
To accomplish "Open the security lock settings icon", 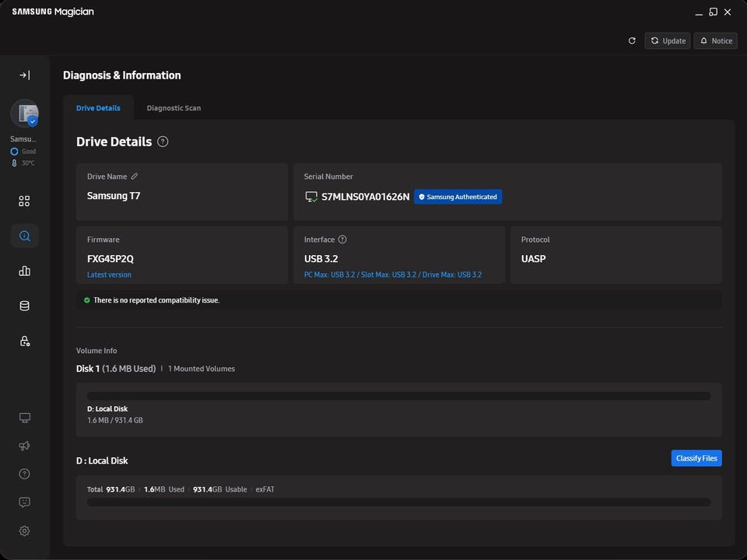I will point(24,341).
